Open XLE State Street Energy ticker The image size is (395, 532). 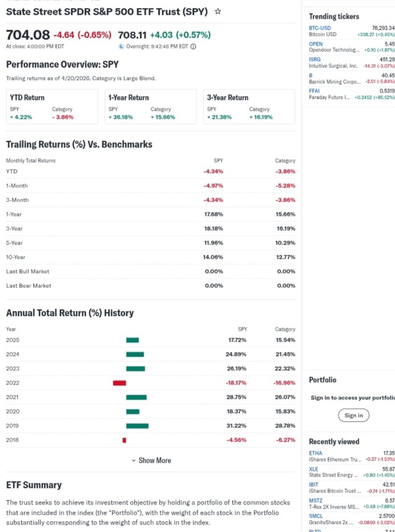(x=314, y=469)
